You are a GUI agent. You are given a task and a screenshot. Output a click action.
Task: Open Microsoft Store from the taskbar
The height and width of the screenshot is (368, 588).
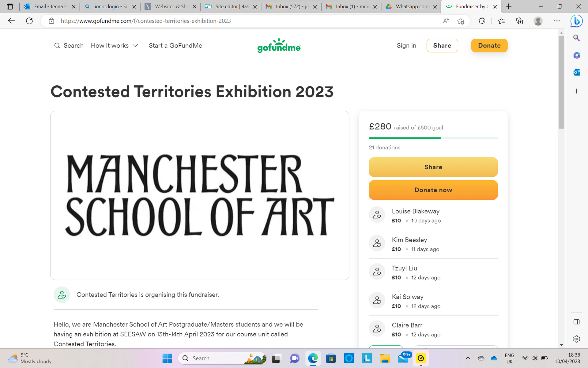[331, 358]
